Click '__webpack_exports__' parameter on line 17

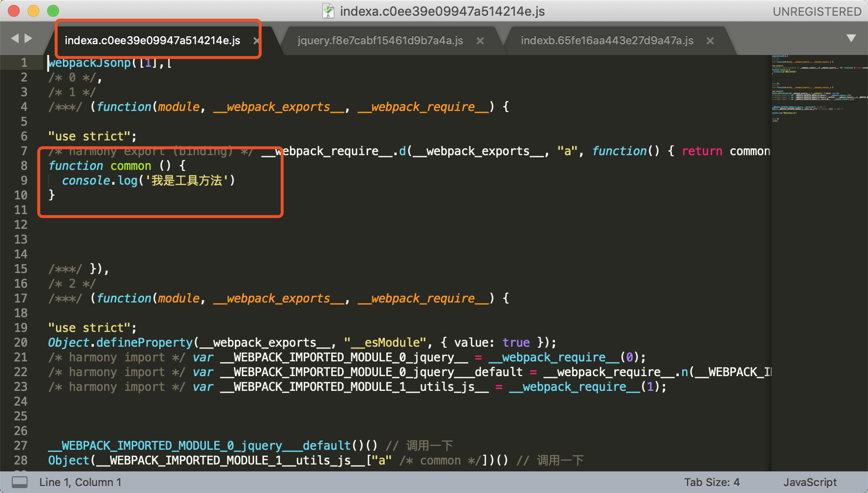279,299
